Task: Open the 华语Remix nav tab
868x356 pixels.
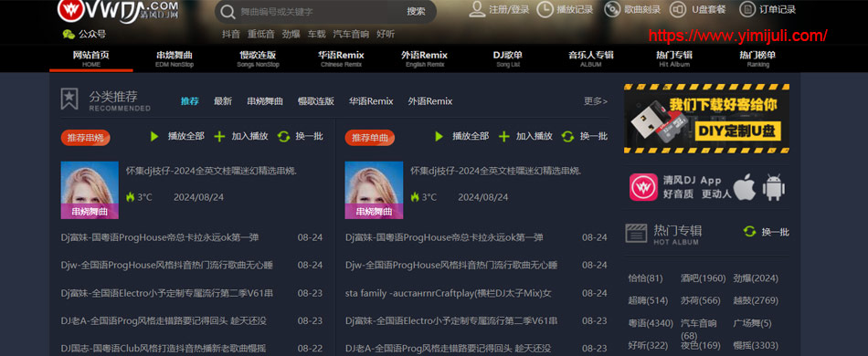Action: pos(341,58)
